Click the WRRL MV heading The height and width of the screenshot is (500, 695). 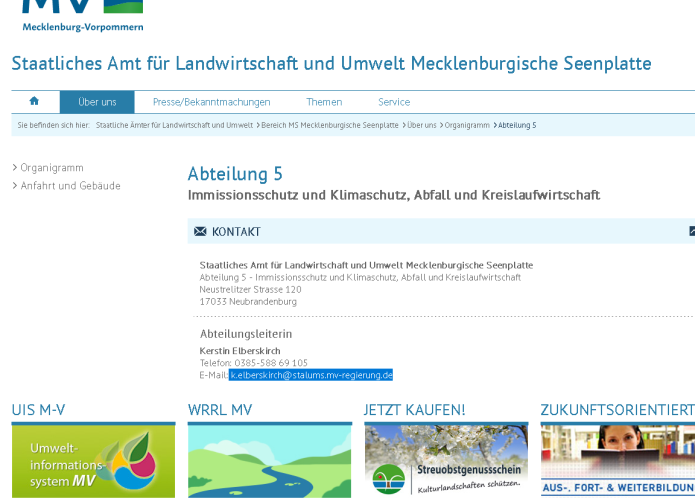click(220, 410)
